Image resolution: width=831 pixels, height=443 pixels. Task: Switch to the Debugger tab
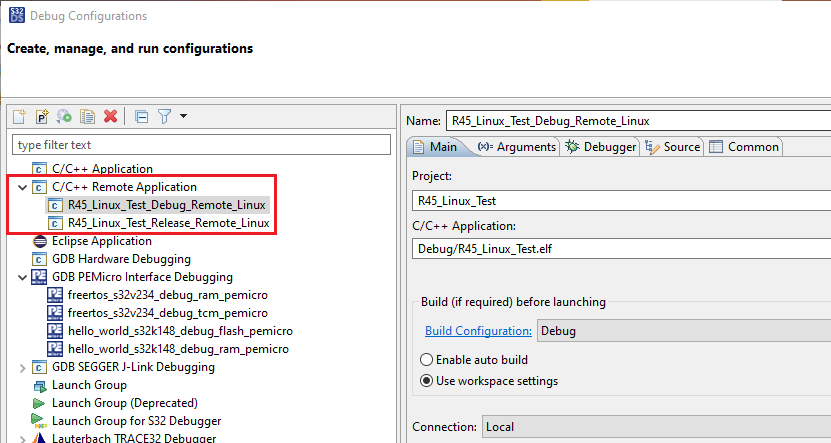click(x=601, y=147)
